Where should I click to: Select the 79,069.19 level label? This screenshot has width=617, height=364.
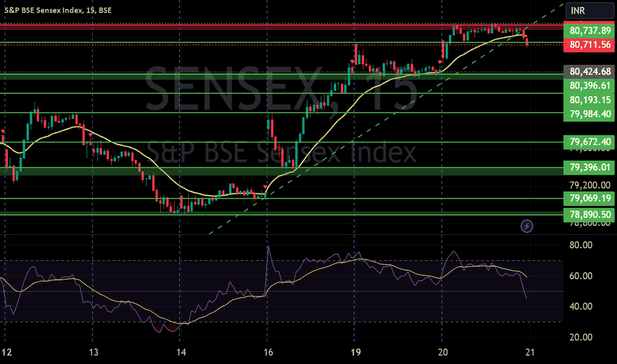589,198
